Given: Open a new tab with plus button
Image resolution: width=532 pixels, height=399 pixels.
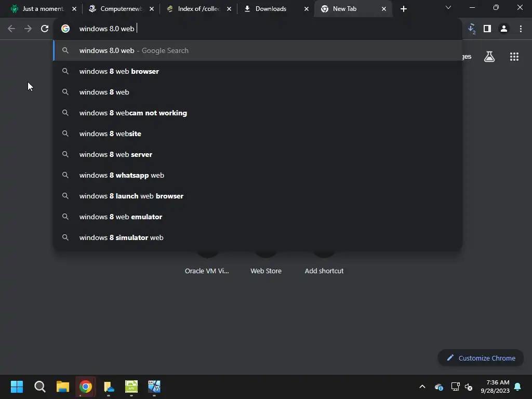Looking at the screenshot, I should tap(403, 9).
